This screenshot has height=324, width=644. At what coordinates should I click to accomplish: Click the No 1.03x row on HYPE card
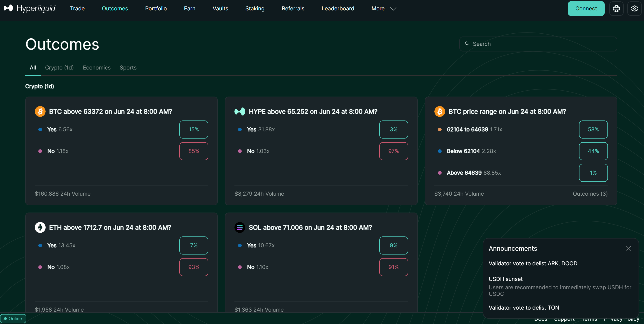pos(321,151)
